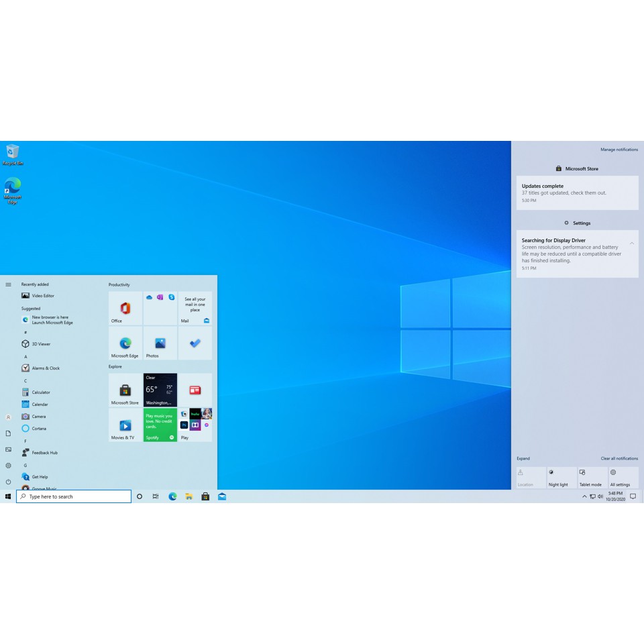This screenshot has height=644, width=644.
Task: Open Get Help from the app list
Action: (x=40, y=476)
